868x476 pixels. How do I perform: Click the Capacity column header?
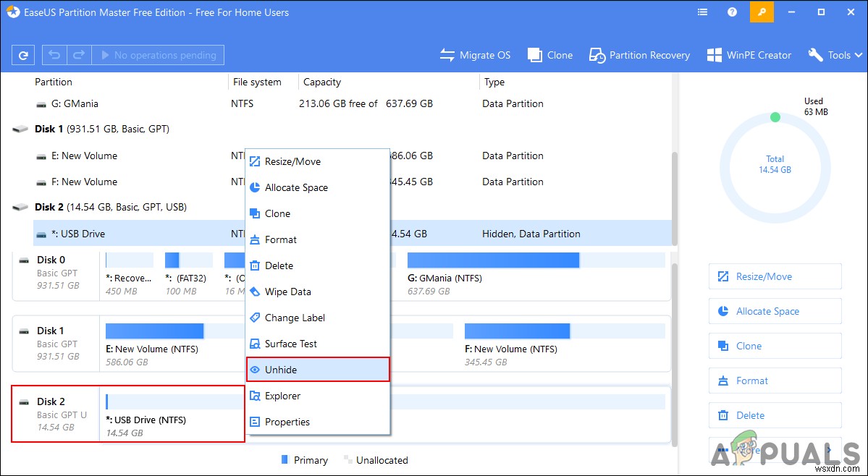pyautogui.click(x=321, y=82)
